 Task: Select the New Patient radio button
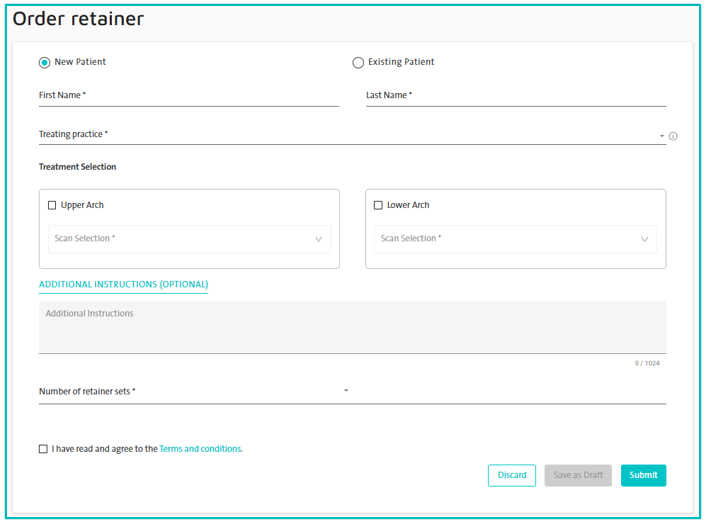(44, 62)
